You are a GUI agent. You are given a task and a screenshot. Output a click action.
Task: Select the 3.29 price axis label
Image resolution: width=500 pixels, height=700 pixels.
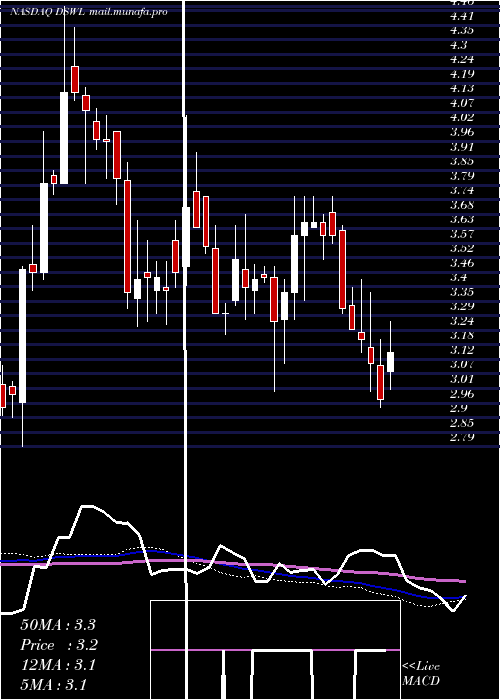coord(462,307)
